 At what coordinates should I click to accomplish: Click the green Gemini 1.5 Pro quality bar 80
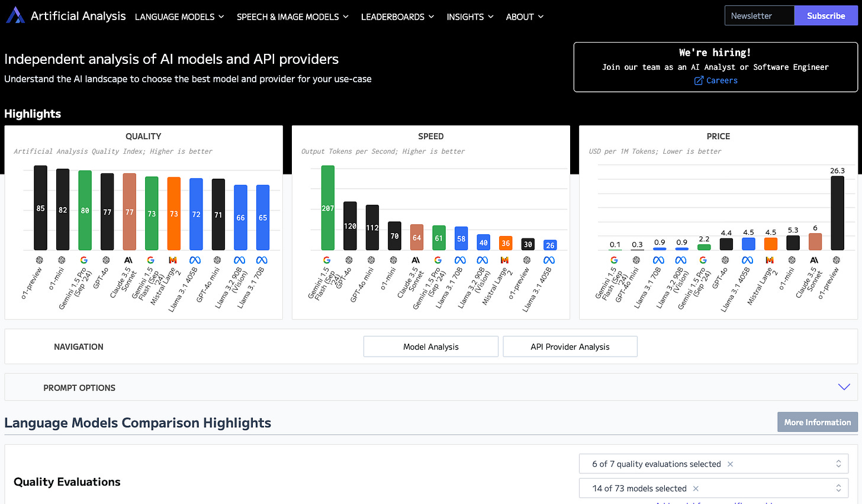[85, 210]
